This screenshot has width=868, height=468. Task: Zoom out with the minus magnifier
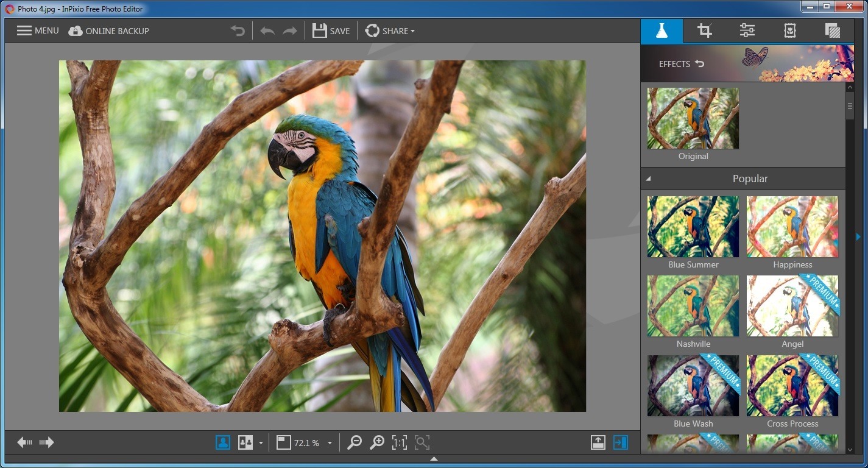[355, 442]
